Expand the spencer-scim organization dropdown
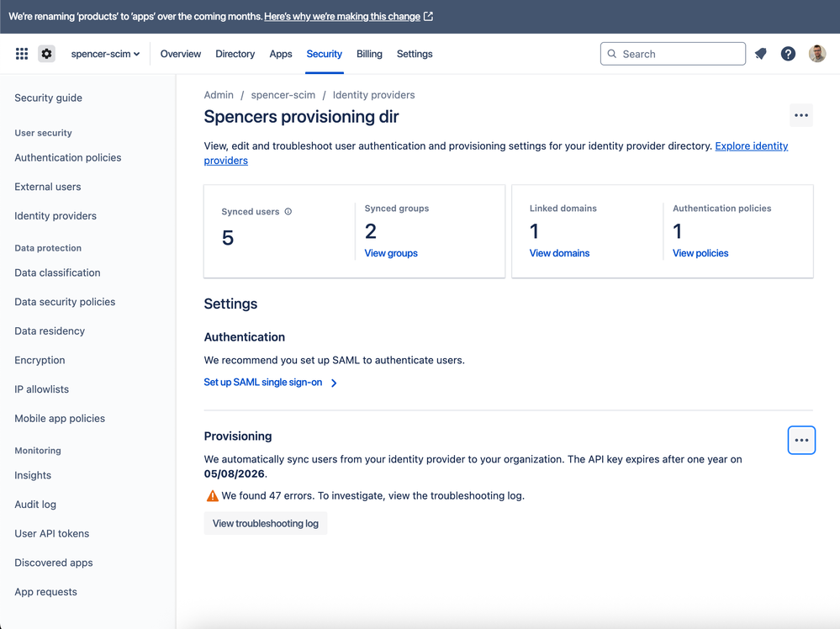The width and height of the screenshot is (840, 629). pos(105,54)
